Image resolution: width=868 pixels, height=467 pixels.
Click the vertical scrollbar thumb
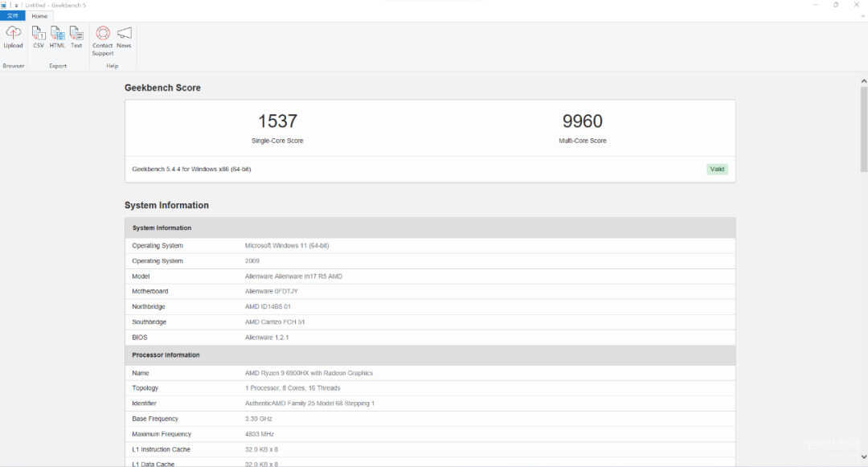click(x=863, y=129)
